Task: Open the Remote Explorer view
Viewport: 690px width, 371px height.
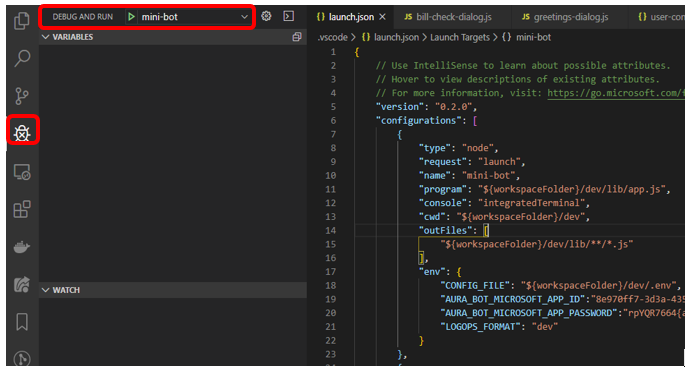Action: click(x=22, y=172)
